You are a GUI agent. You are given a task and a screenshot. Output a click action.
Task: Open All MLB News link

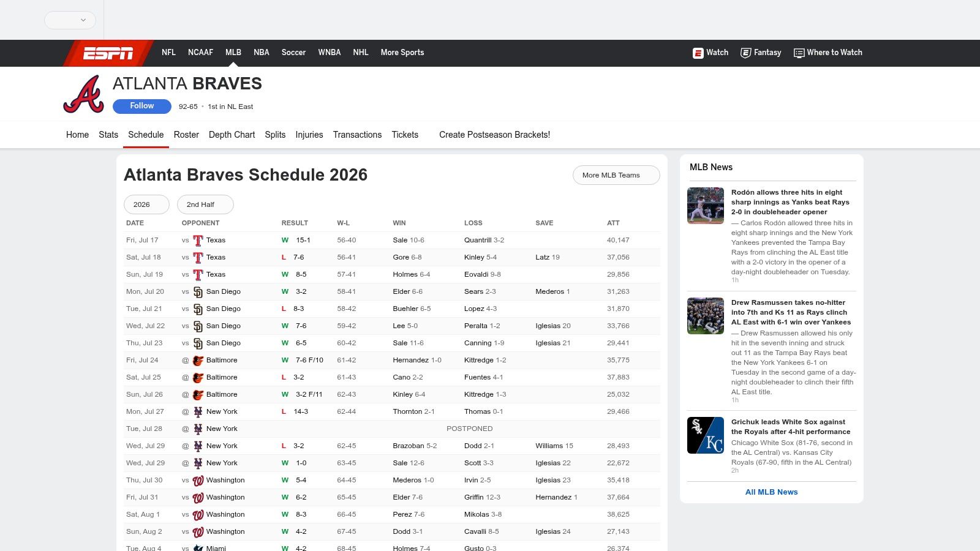(772, 492)
